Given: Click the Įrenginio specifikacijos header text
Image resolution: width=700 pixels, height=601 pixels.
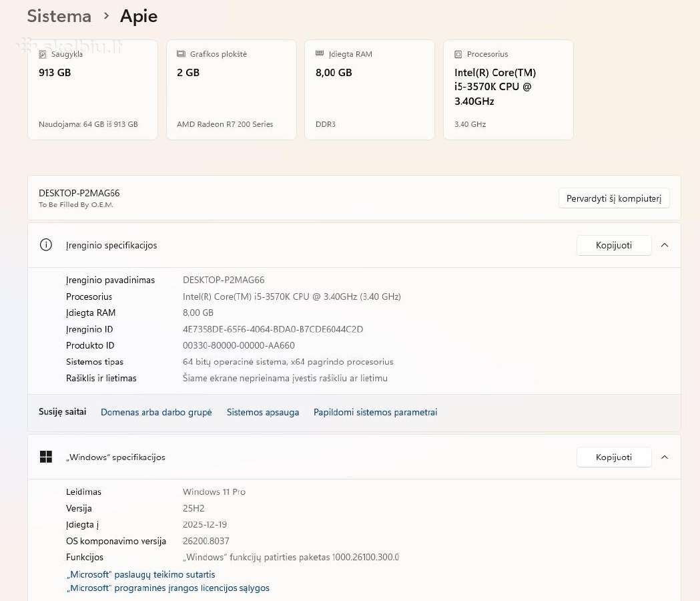Looking at the screenshot, I should (x=111, y=245).
